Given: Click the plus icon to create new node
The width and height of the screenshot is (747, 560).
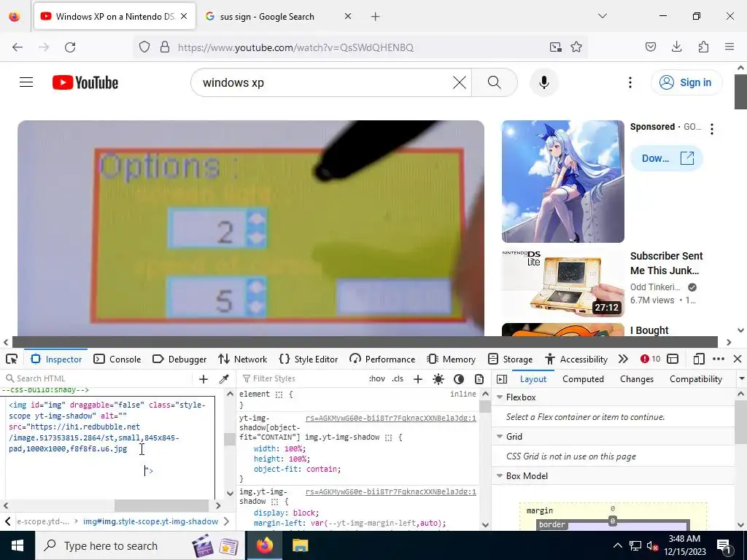Looking at the screenshot, I should click(x=204, y=379).
